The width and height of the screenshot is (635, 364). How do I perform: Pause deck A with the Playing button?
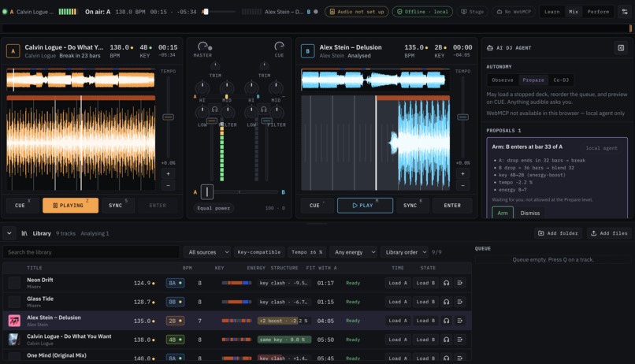tap(70, 206)
